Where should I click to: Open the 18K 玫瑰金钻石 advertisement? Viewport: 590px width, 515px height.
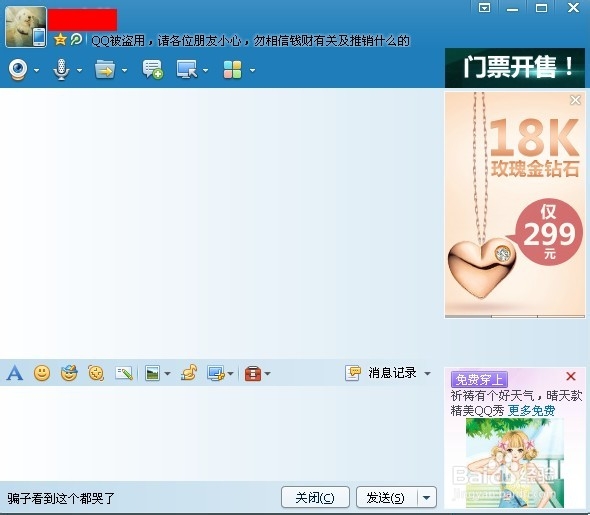[515, 205]
